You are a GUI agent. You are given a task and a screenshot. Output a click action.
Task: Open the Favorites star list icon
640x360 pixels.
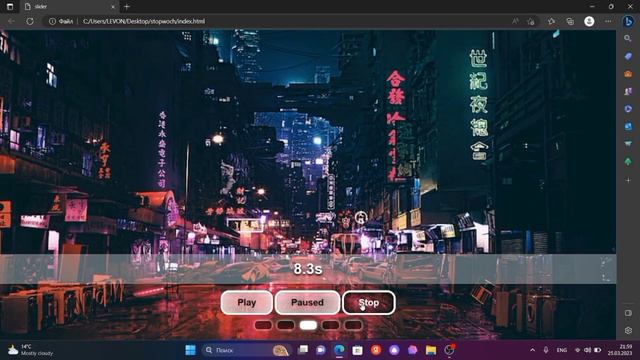click(x=551, y=21)
